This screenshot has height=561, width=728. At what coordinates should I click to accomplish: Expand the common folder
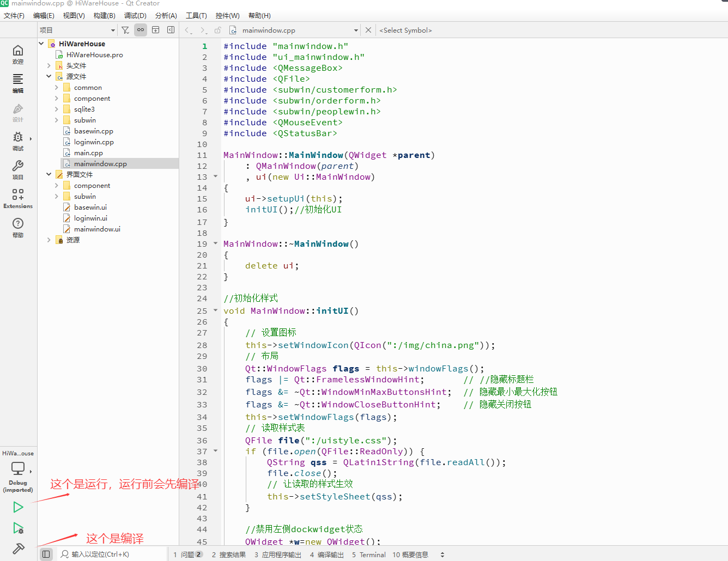point(57,87)
